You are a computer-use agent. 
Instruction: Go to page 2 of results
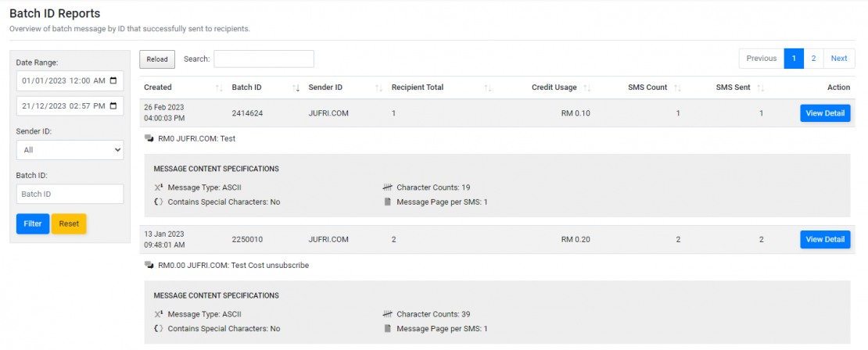(x=813, y=59)
